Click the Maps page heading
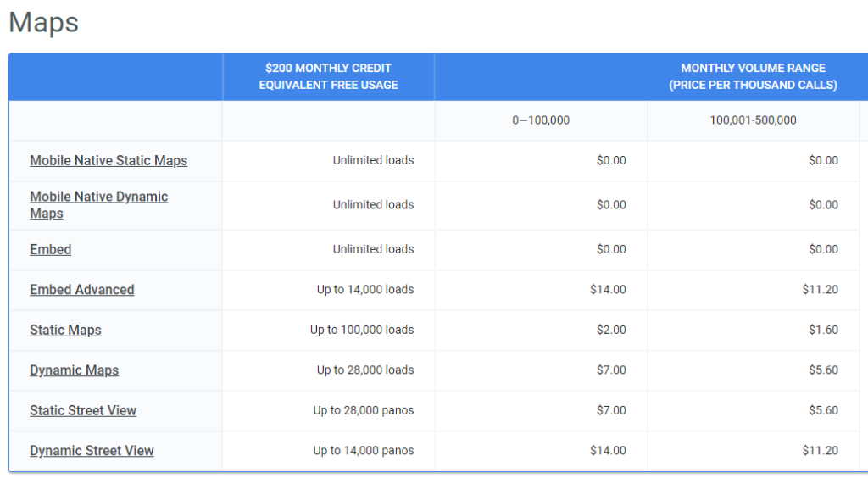The image size is (868, 478). [x=44, y=23]
